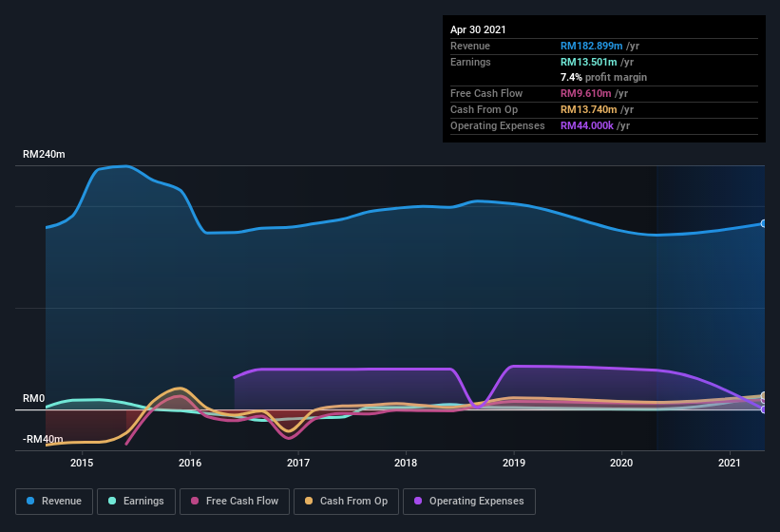This screenshot has height=532, width=780.
Task: Click the RM13.740m cash from op value
Action: point(588,109)
